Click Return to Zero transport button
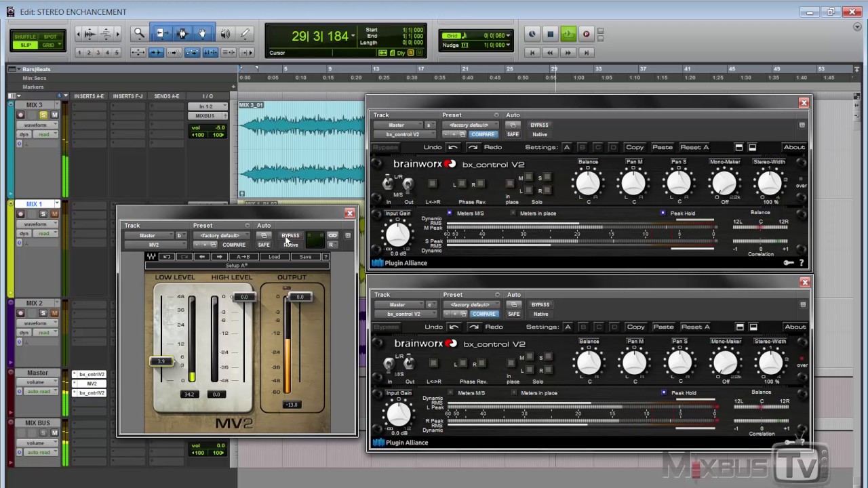This screenshot has width=868, height=488. click(532, 52)
